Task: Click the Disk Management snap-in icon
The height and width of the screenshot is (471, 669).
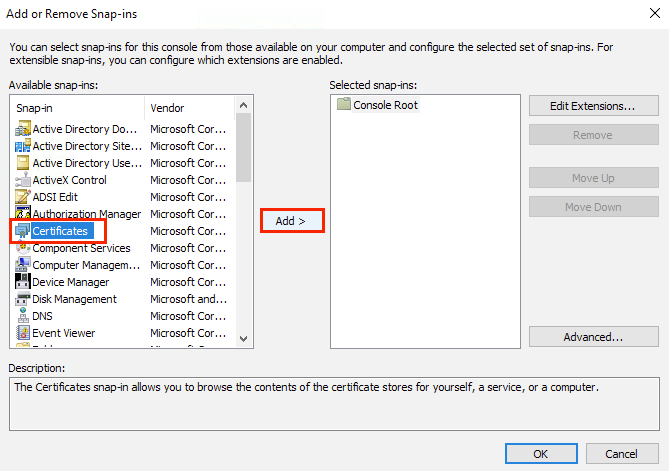Action: [x=23, y=299]
